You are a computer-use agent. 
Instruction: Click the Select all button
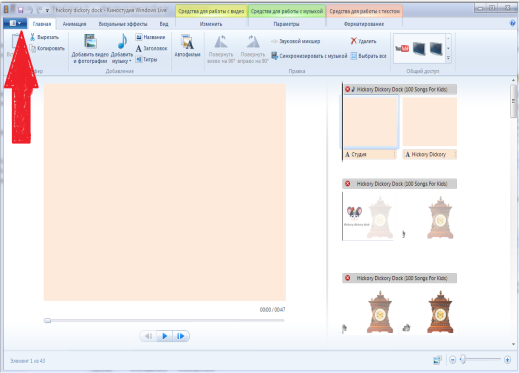[x=369, y=56]
